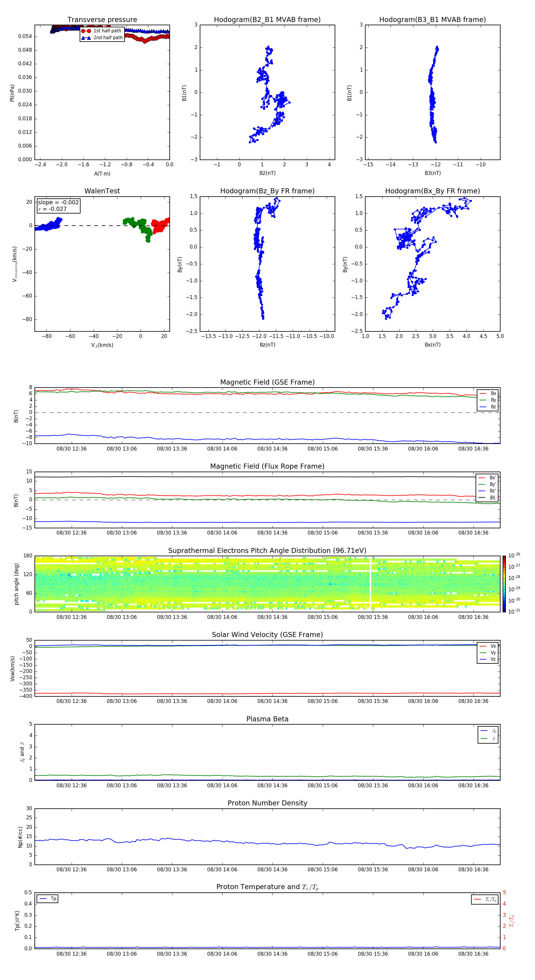Screen dimensions: 535x980
Task: Click the "Hodogram(Bx_By FR frame)" title
Action: click(432, 191)
